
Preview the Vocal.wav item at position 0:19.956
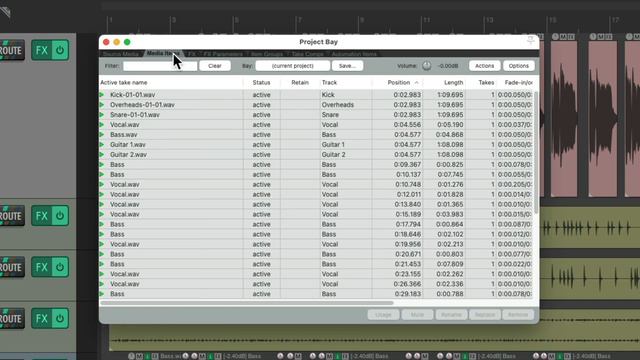pos(102,244)
